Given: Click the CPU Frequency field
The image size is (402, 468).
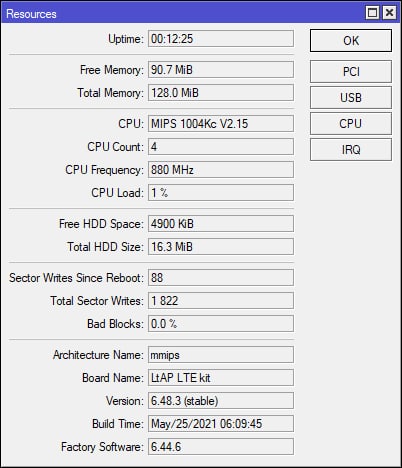Looking at the screenshot, I should [221, 170].
